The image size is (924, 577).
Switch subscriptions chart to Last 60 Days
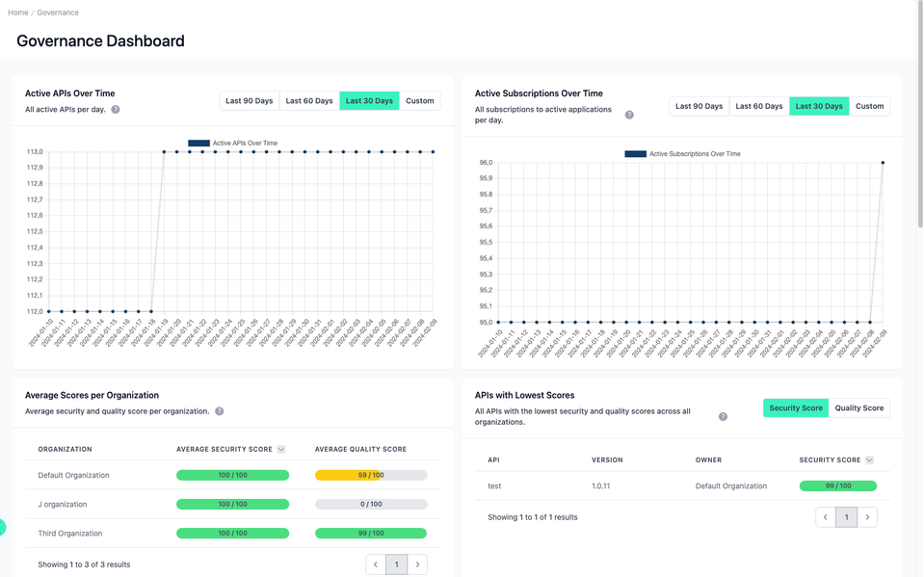[x=759, y=106]
